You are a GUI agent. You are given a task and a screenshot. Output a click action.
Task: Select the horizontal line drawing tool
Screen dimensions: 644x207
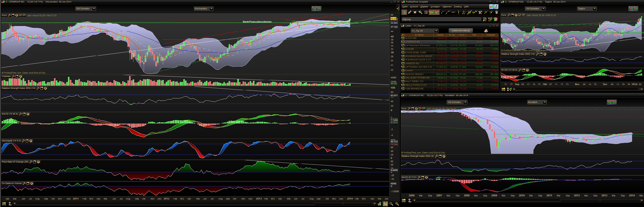pyautogui.click(x=453, y=12)
